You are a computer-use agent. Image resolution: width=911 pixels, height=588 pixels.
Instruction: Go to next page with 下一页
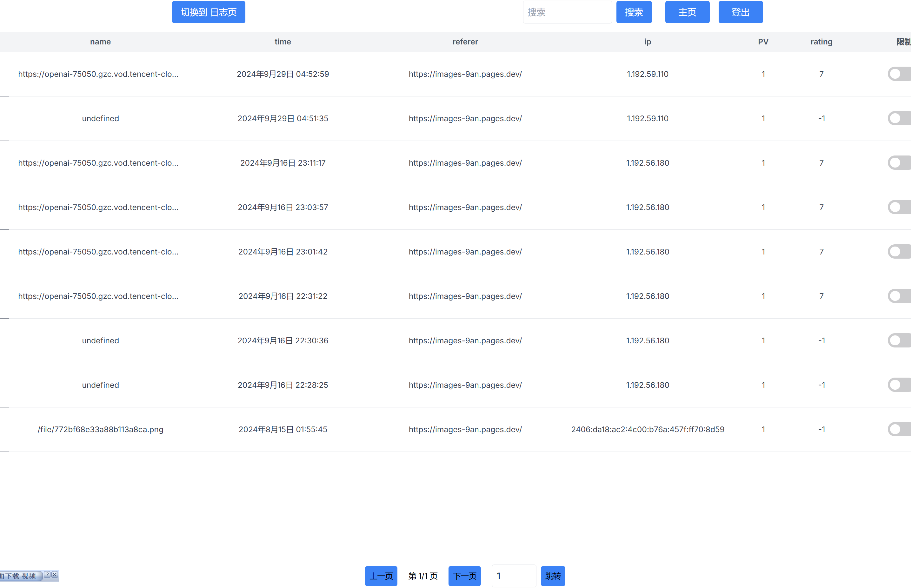coord(464,576)
